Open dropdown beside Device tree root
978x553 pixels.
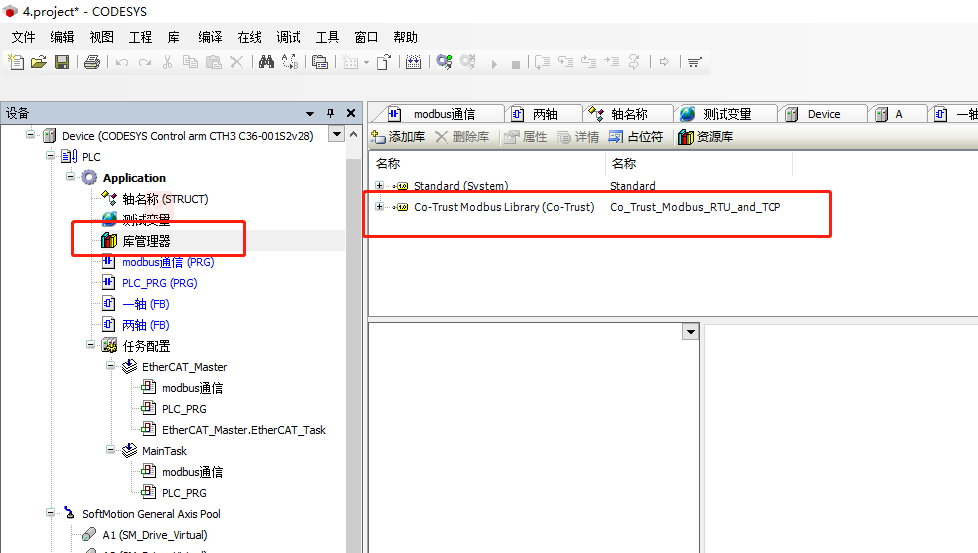pyautogui.click(x=337, y=135)
